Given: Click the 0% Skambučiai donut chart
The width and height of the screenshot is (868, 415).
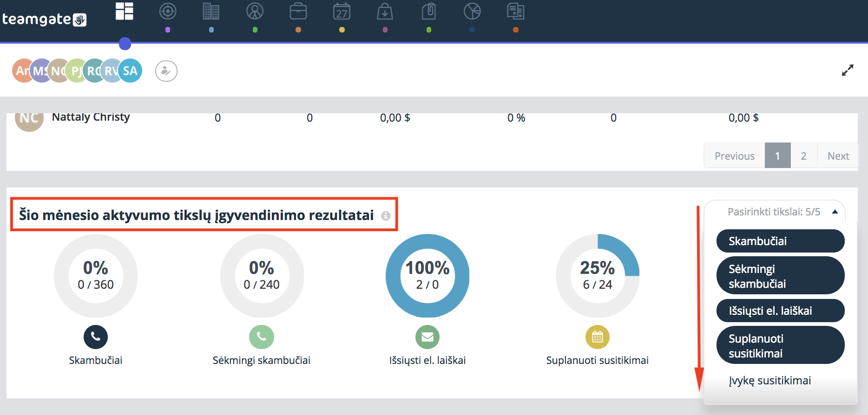Looking at the screenshot, I should pos(96,276).
